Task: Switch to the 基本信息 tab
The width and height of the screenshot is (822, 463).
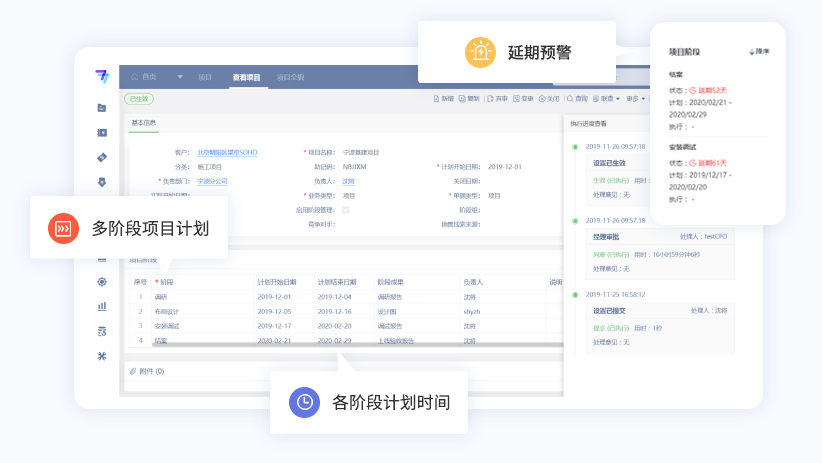Action: [144, 124]
